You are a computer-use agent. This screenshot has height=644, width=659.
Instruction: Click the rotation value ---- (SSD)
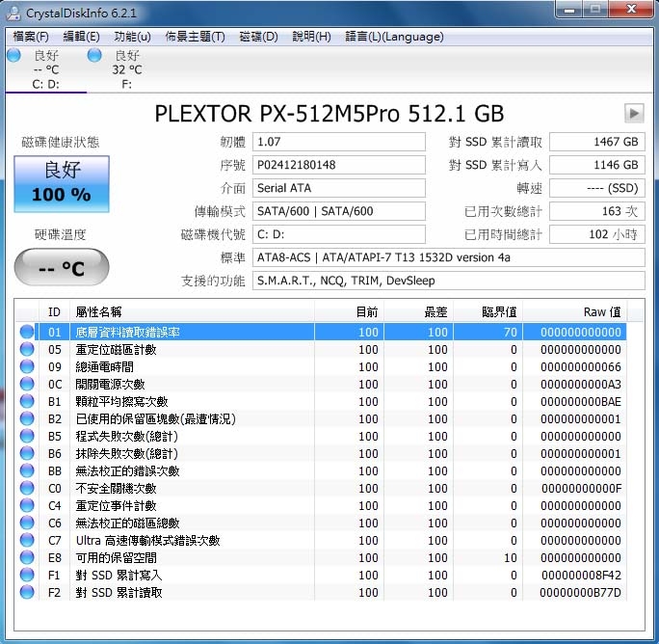[x=597, y=188]
